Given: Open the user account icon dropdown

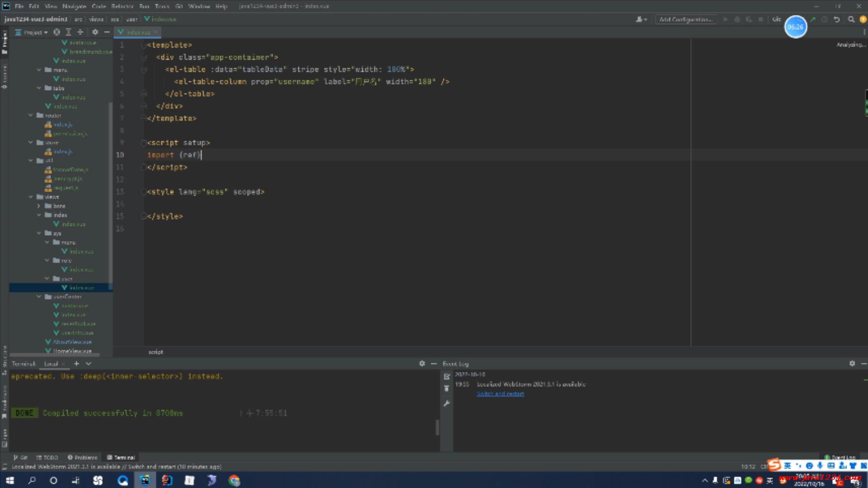Looking at the screenshot, I should click(641, 19).
